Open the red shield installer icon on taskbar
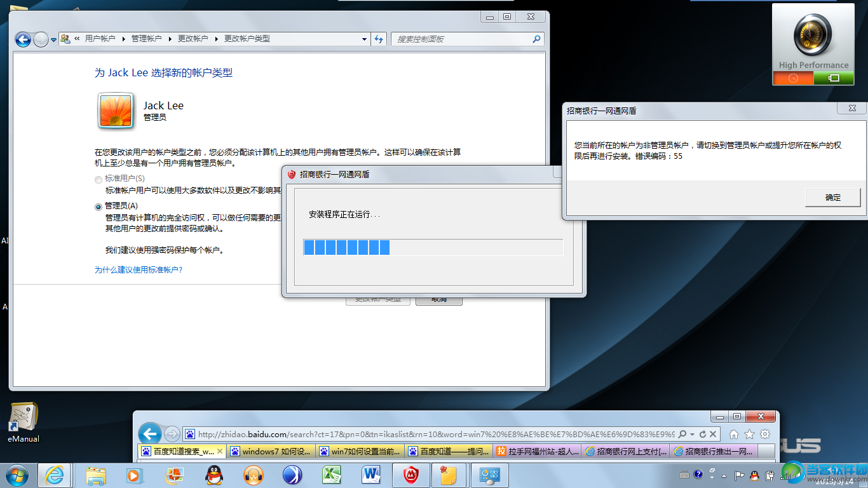This screenshot has height=488, width=868. tap(410, 475)
